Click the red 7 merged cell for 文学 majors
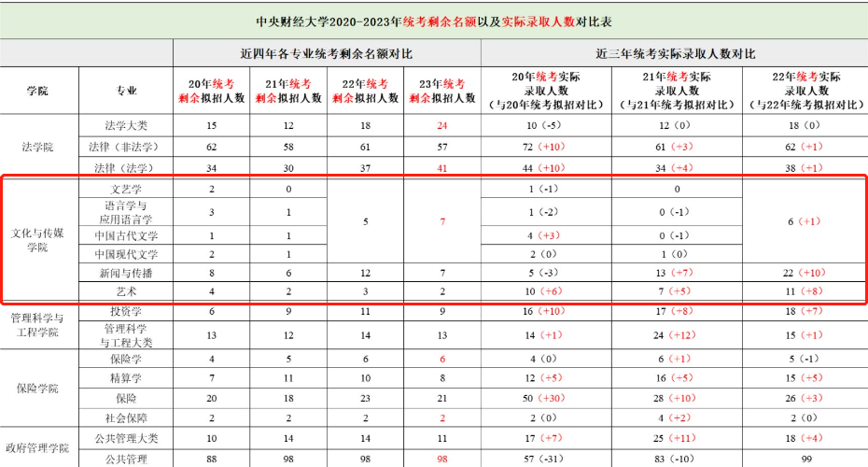The height and width of the screenshot is (467, 868). click(441, 221)
